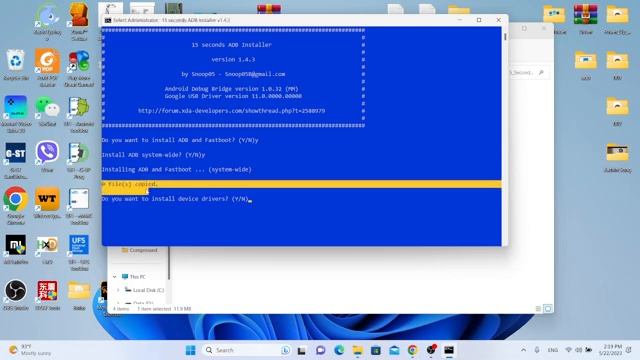
Task: Minimize the ADB Installer window
Action: coord(460,20)
